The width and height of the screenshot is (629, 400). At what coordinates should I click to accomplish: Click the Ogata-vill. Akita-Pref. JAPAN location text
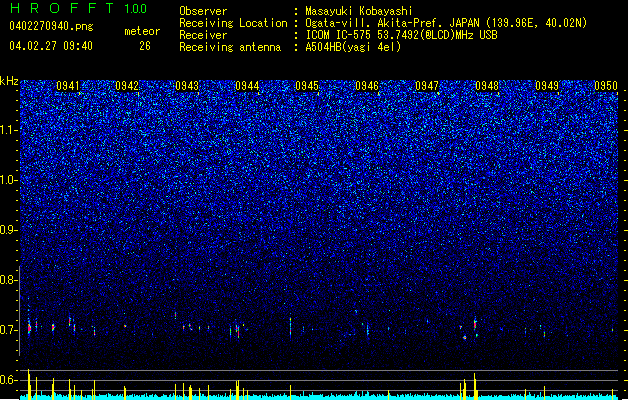click(x=446, y=23)
